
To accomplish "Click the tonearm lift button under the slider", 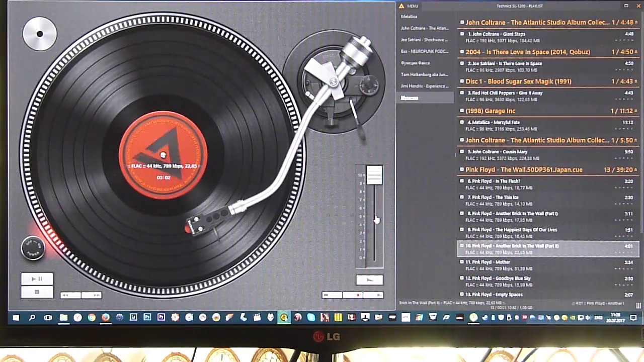I will (x=370, y=280).
